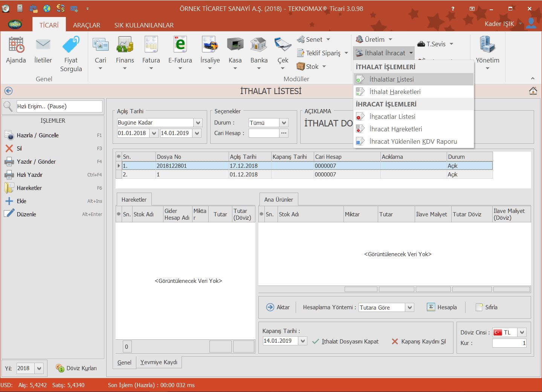The image size is (542, 392).
Task: Click the Hesapla button
Action: click(442, 307)
